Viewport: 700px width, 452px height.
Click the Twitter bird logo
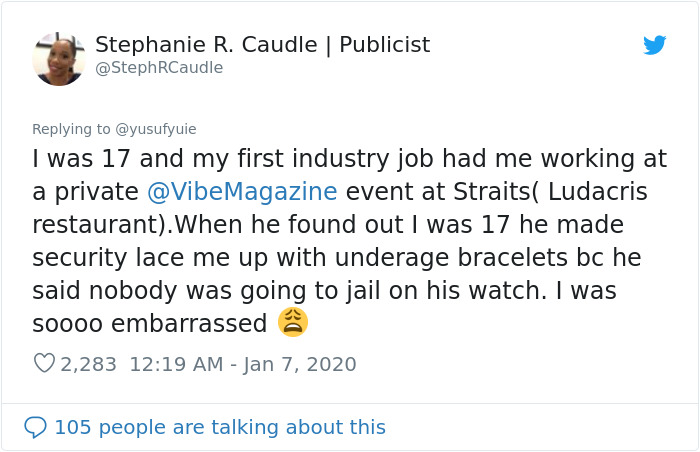[654, 45]
